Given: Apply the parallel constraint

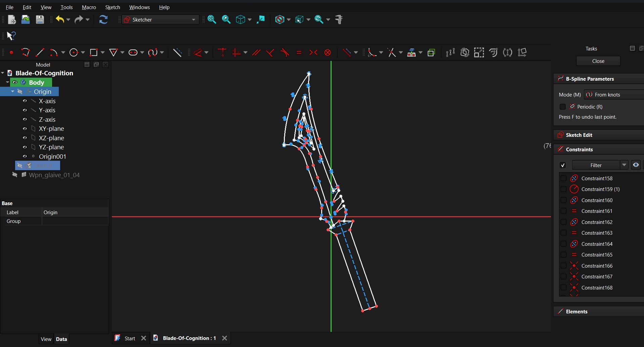Looking at the screenshot, I should [256, 52].
